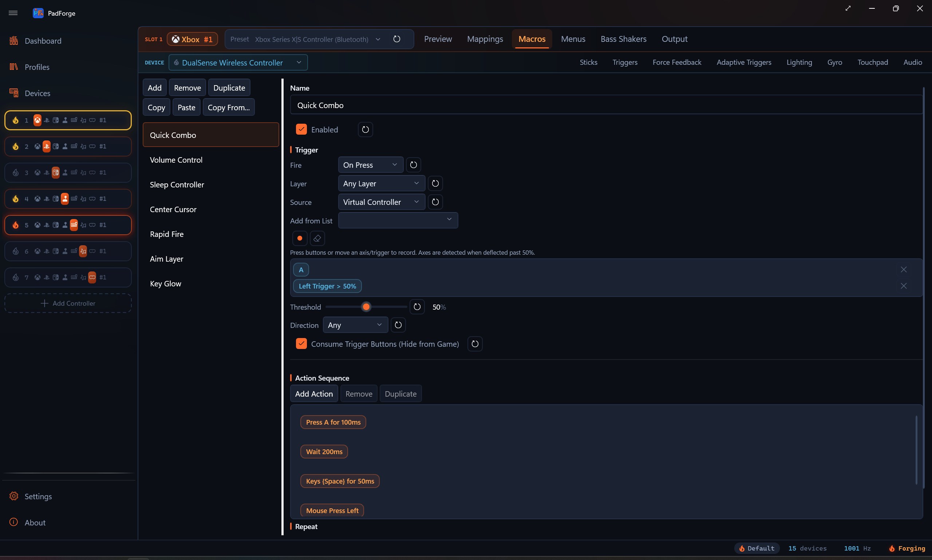Open the DualSense Wireless Controller device dropdown
Image resolution: width=932 pixels, height=560 pixels.
coord(238,62)
